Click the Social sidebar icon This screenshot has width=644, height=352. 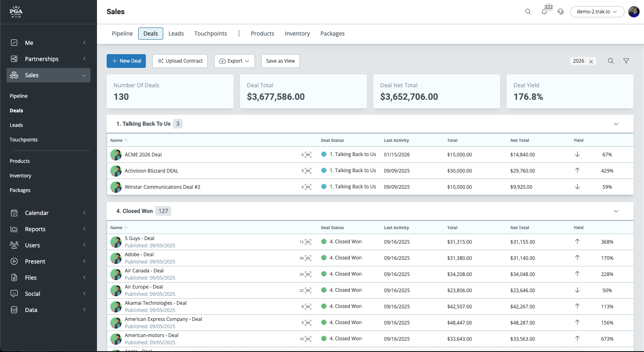coord(14,294)
